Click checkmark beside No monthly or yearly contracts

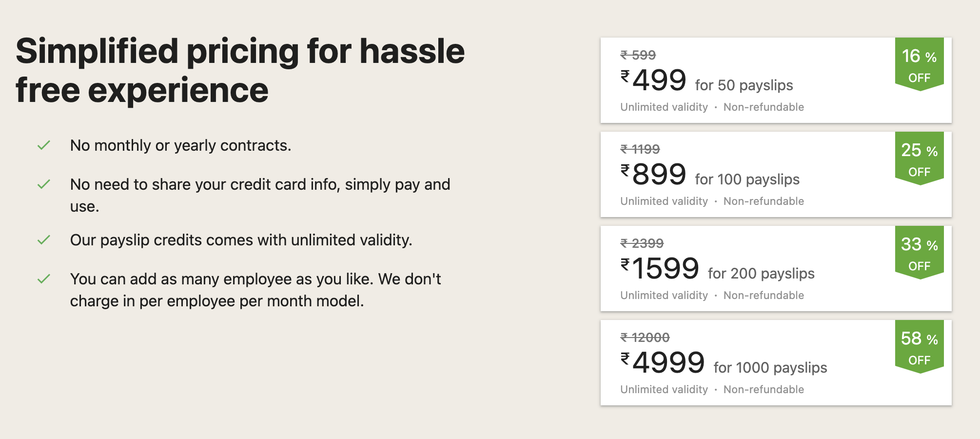point(44,145)
